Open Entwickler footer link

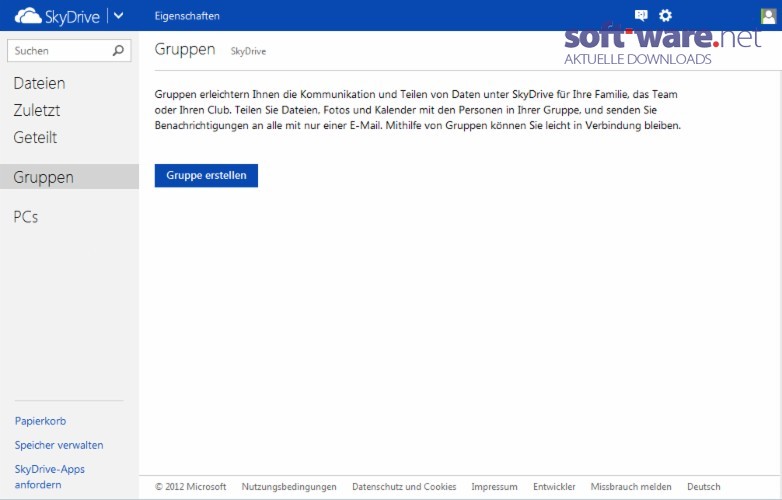[x=554, y=487]
